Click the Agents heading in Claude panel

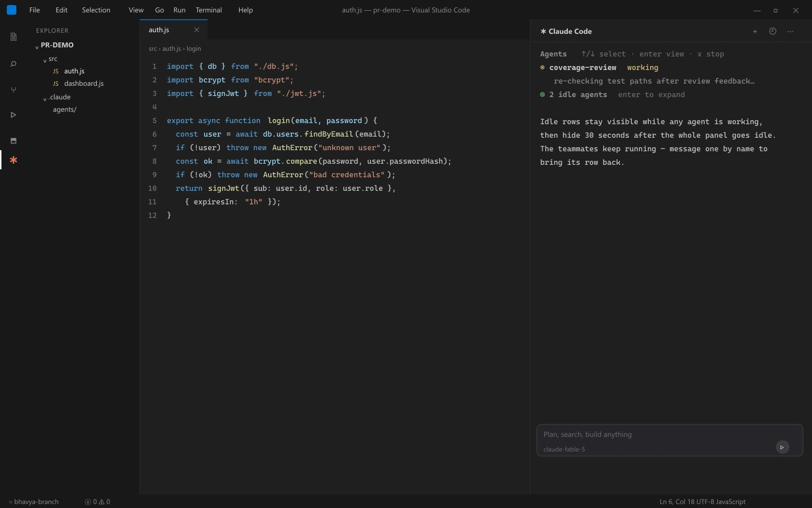553,54
